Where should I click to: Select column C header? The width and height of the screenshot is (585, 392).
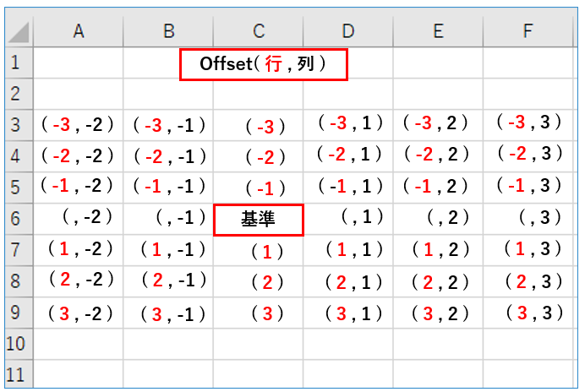tap(259, 31)
